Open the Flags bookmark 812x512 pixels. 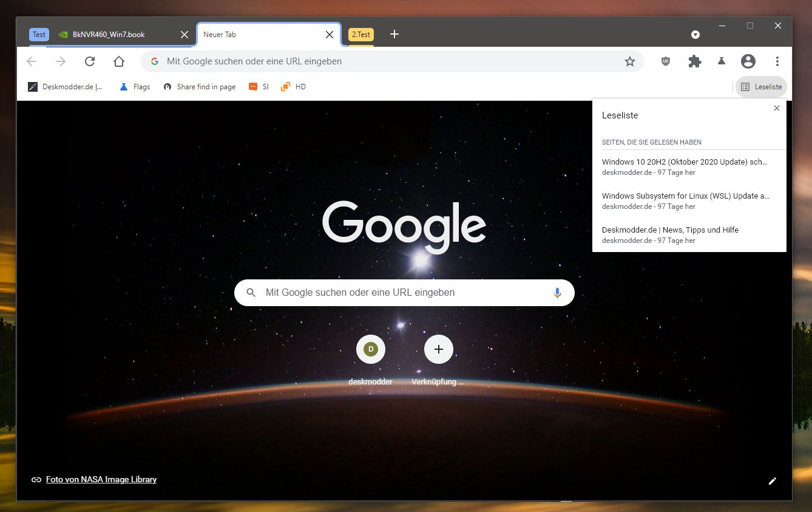click(135, 87)
